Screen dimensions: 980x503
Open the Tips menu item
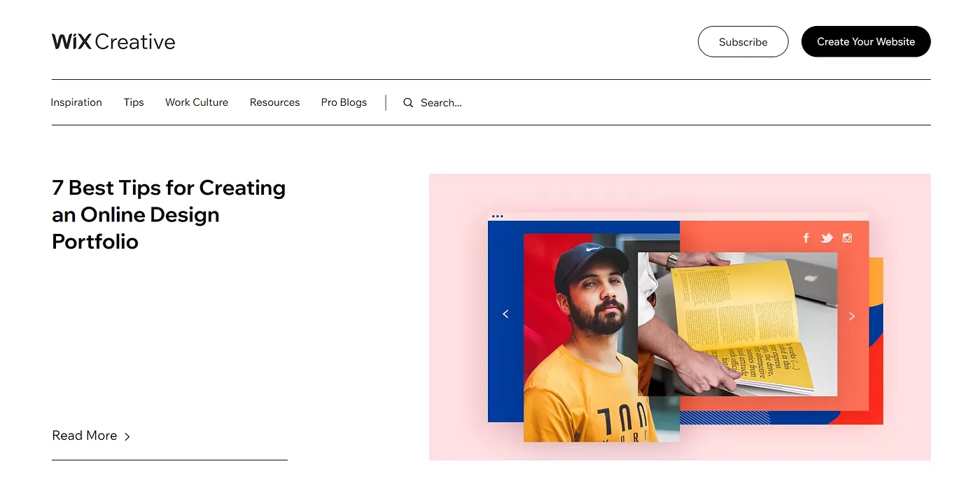134,102
